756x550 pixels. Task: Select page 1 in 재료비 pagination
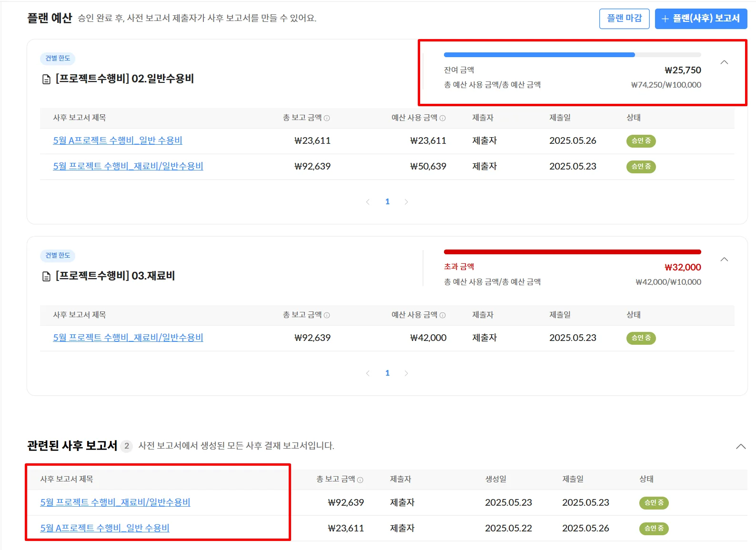point(387,373)
